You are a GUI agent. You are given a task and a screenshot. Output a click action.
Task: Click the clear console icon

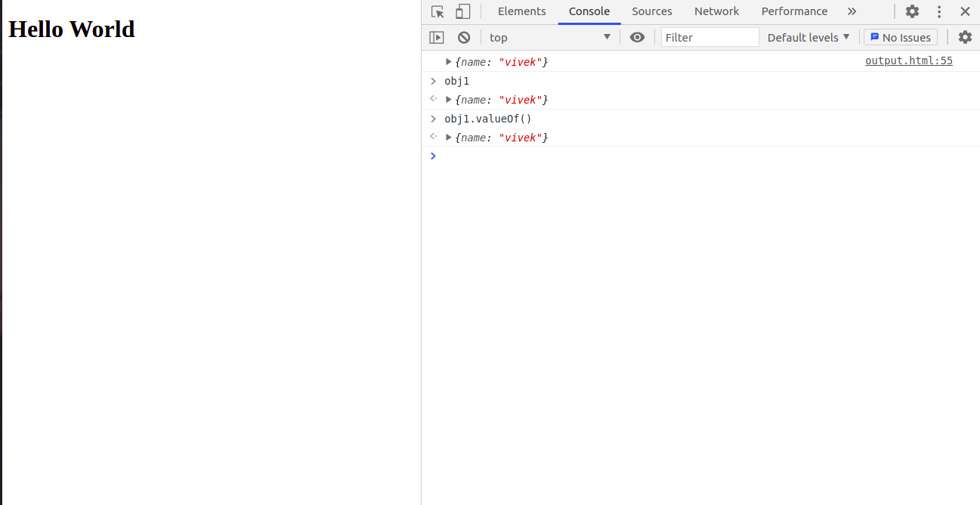point(463,36)
